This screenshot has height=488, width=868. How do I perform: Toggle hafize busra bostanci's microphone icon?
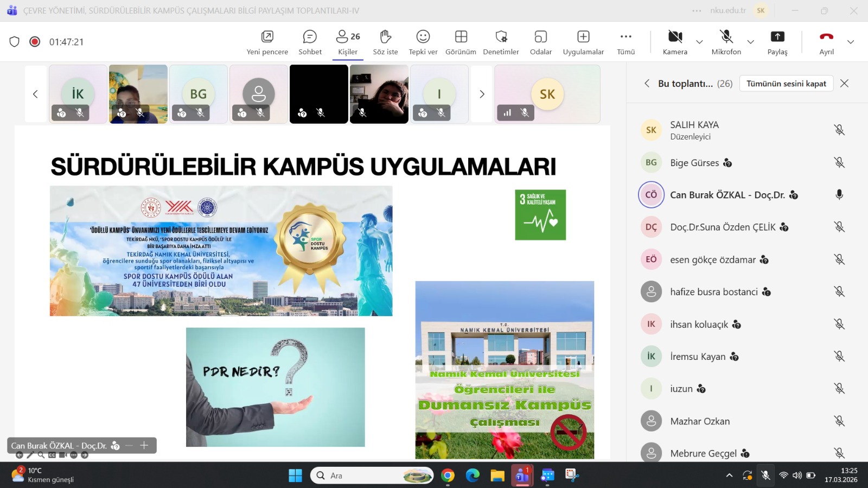pyautogui.click(x=839, y=291)
